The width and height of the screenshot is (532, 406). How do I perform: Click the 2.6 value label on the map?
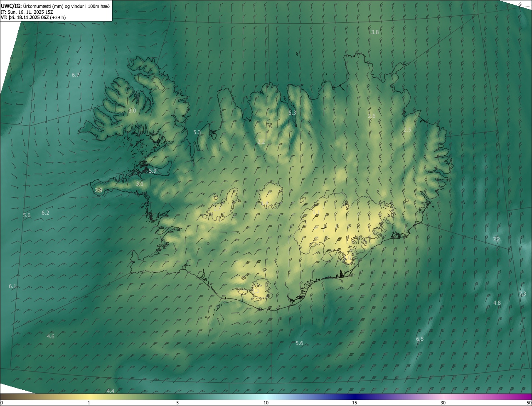click(372, 116)
